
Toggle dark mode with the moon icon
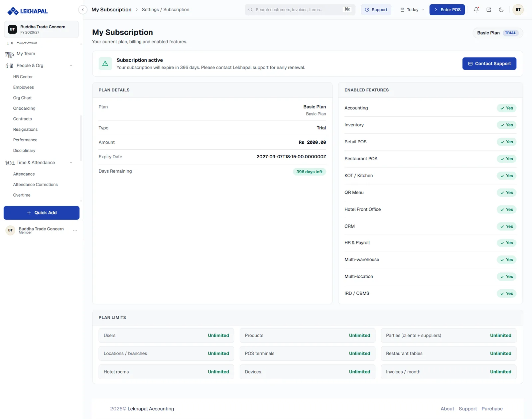(501, 10)
